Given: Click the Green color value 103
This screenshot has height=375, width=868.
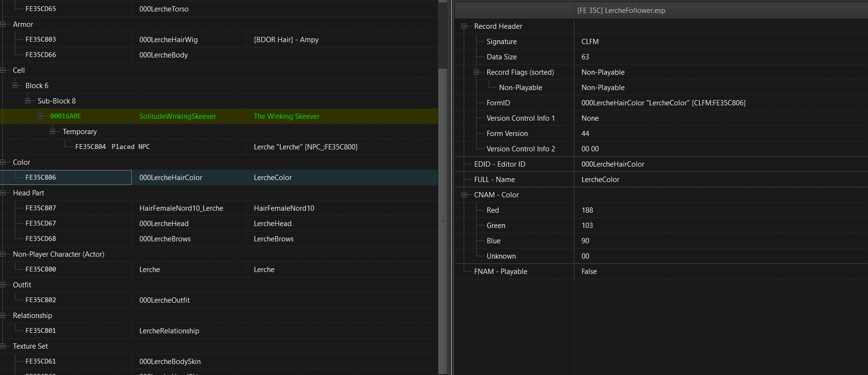Looking at the screenshot, I should click(x=587, y=226).
